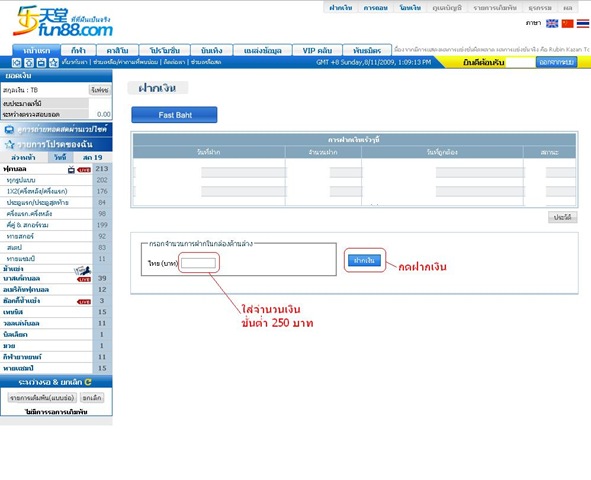Screen dimensions: 591x480
Task: Click the refresh icon in pending & cancelled header
Action: (88, 382)
